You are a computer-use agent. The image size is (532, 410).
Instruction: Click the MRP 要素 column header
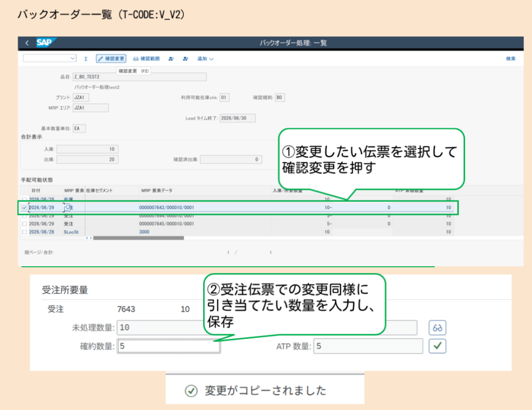74,191
